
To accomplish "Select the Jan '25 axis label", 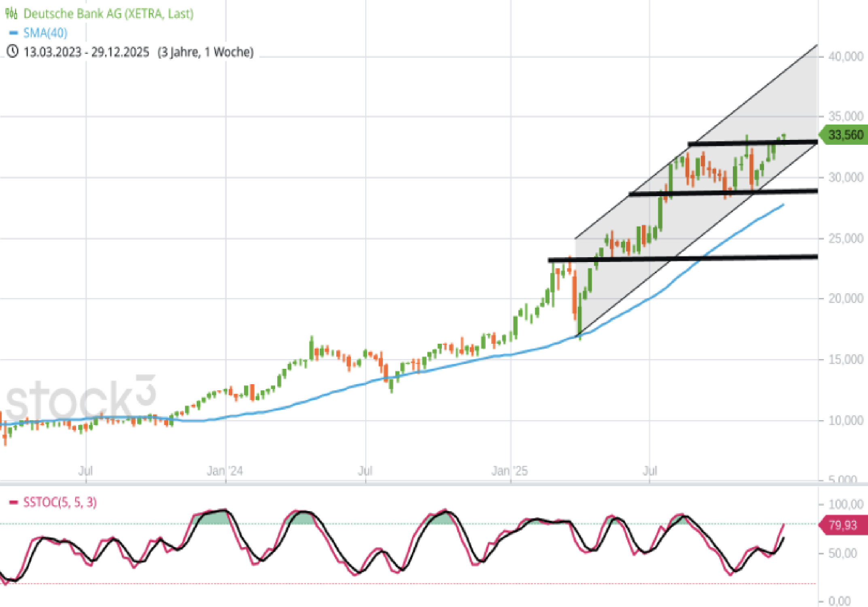I will (x=511, y=471).
